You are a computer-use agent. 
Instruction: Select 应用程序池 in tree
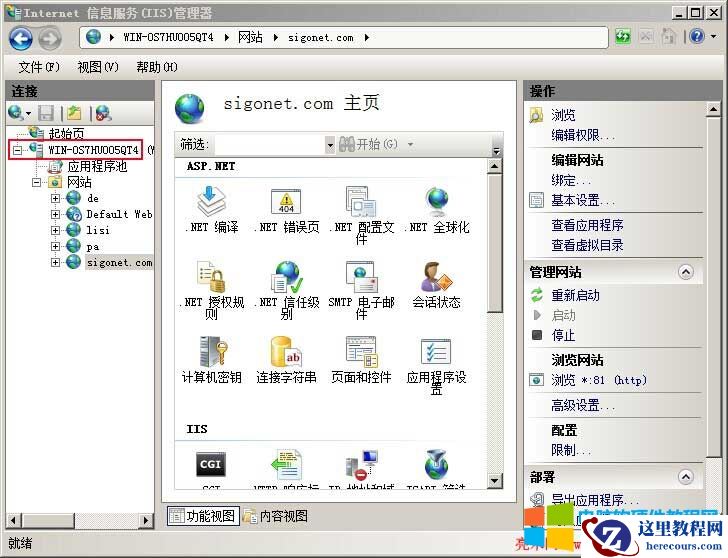(x=98, y=166)
